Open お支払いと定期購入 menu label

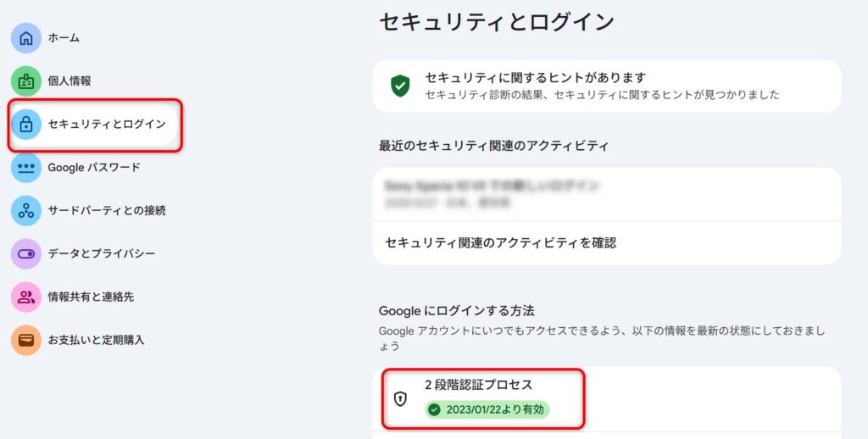pos(97,340)
